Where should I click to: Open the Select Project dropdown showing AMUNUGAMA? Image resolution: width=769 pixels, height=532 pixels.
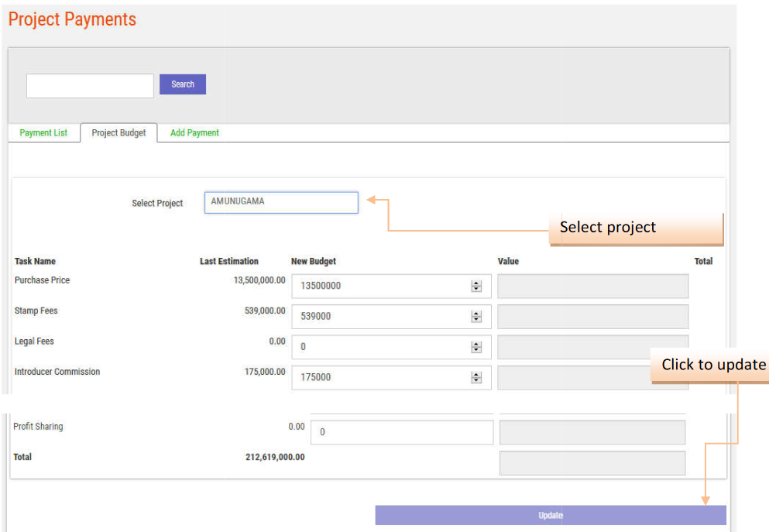point(281,202)
